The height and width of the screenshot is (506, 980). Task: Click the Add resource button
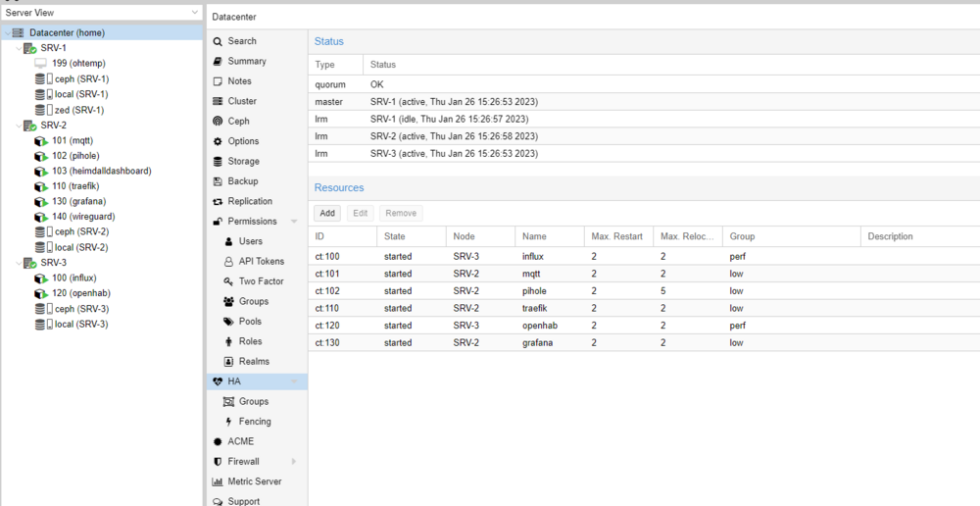tap(327, 213)
